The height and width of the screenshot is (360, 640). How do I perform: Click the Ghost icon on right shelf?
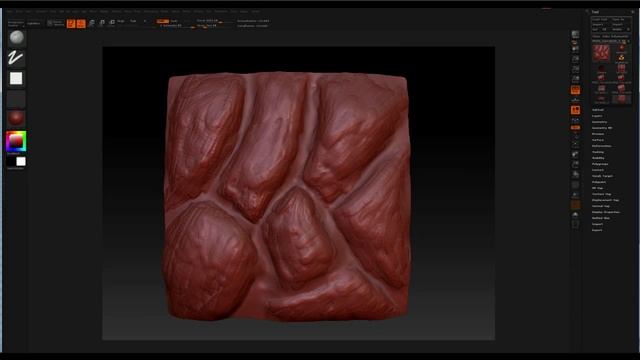click(575, 214)
